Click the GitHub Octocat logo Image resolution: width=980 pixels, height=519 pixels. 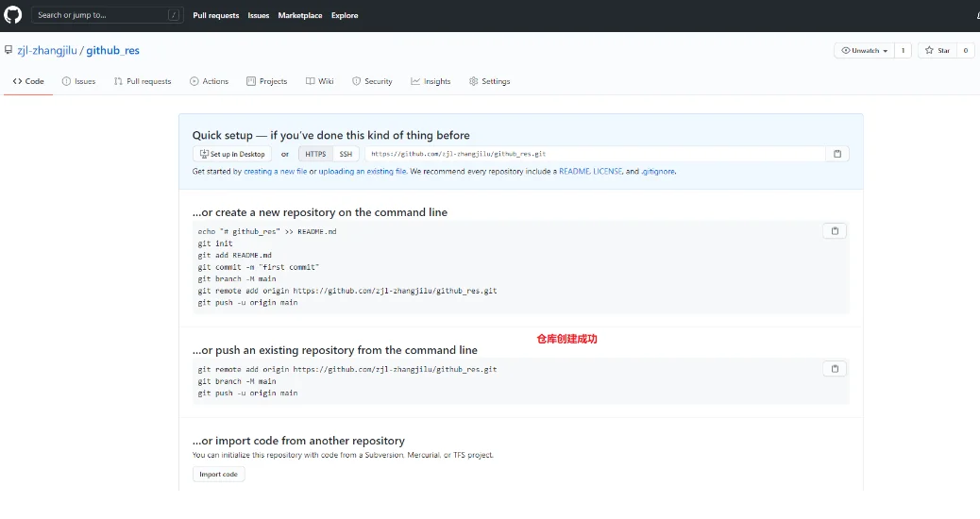(12, 15)
